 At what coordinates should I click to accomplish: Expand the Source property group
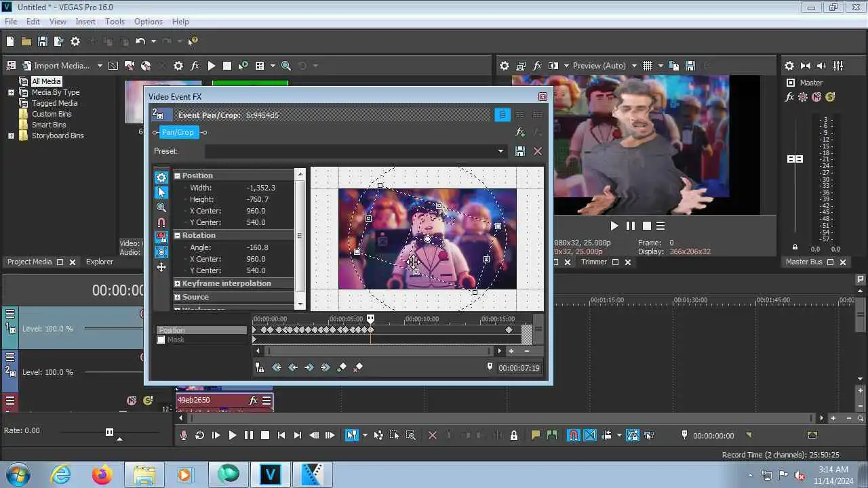pos(178,297)
